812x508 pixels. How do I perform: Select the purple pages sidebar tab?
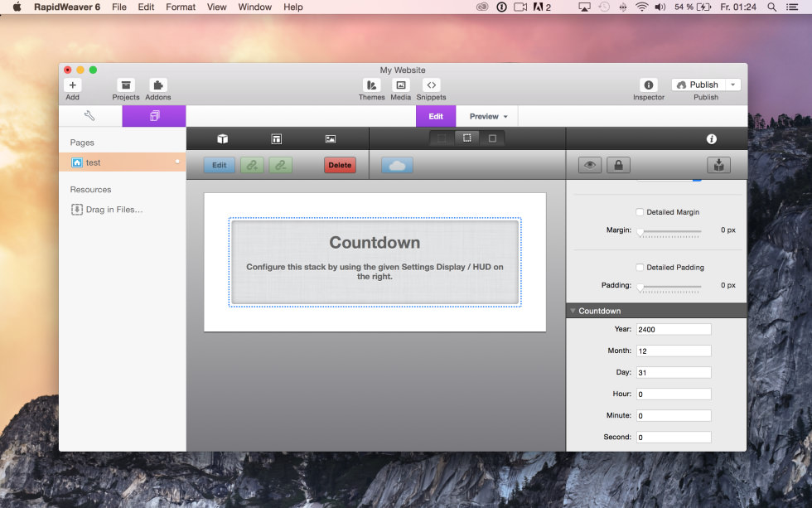154,116
